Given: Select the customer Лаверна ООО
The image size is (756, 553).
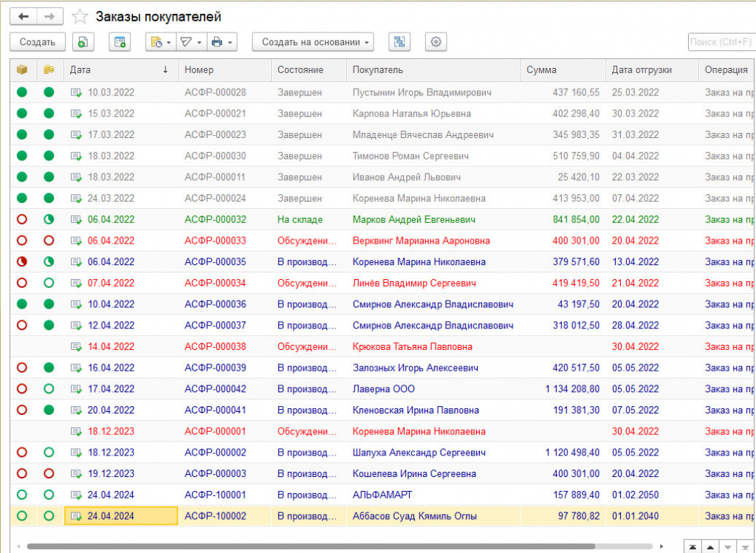Looking at the screenshot, I should (383, 389).
